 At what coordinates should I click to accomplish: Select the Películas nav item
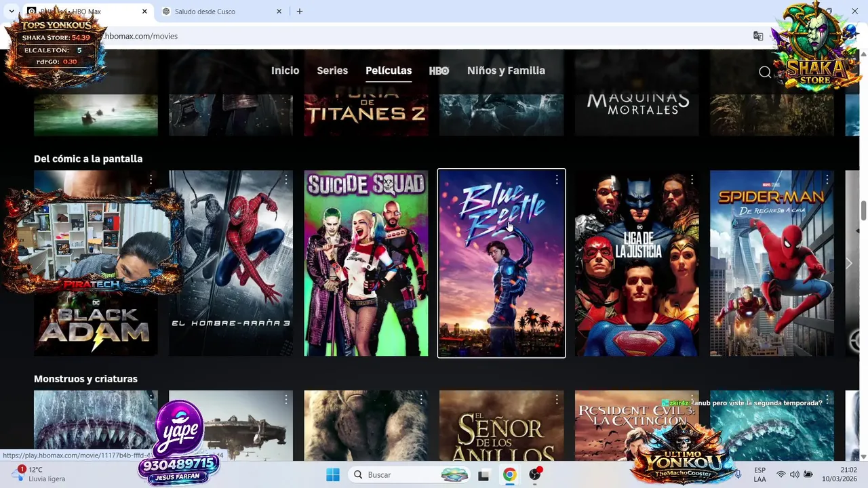coord(389,70)
